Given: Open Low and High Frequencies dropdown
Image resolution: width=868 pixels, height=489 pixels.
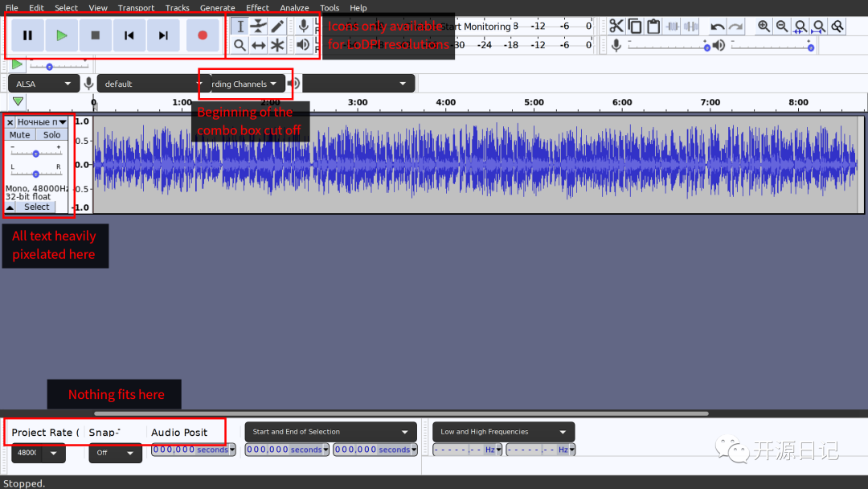Looking at the screenshot, I should click(504, 432).
